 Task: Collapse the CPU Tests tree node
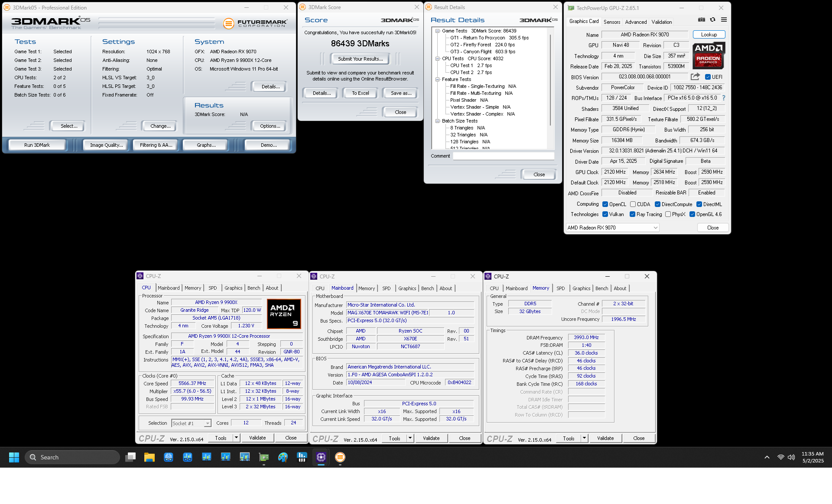(438, 58)
